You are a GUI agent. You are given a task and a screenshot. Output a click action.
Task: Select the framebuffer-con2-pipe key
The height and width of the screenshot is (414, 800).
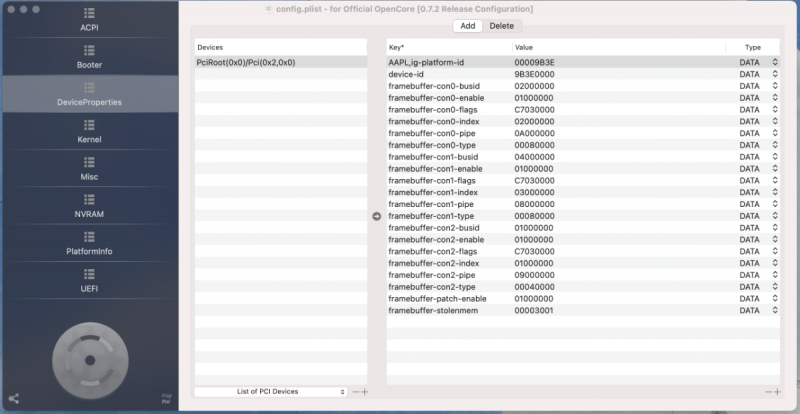click(432, 275)
